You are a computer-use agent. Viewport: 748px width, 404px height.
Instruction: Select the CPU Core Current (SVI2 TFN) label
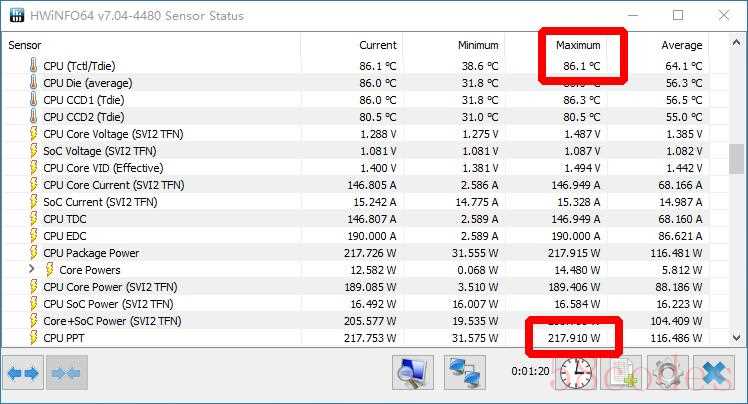pyautogui.click(x=114, y=185)
